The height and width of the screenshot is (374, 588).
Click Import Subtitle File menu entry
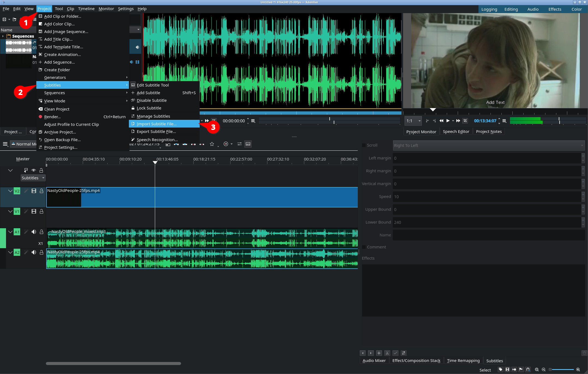click(x=156, y=124)
